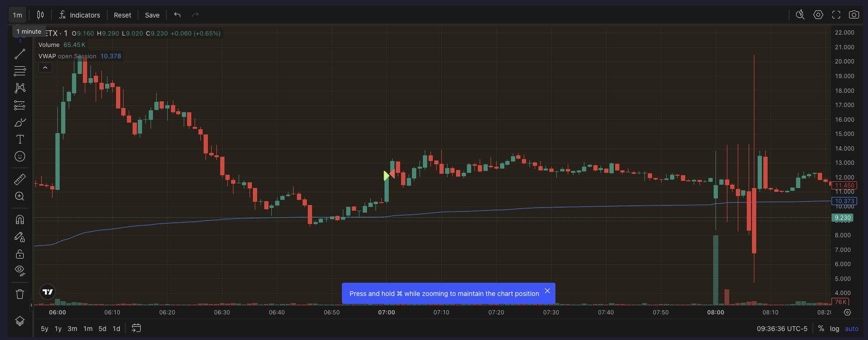Open the 1m interval dropdown
The height and width of the screenshot is (340, 868).
tap(18, 15)
